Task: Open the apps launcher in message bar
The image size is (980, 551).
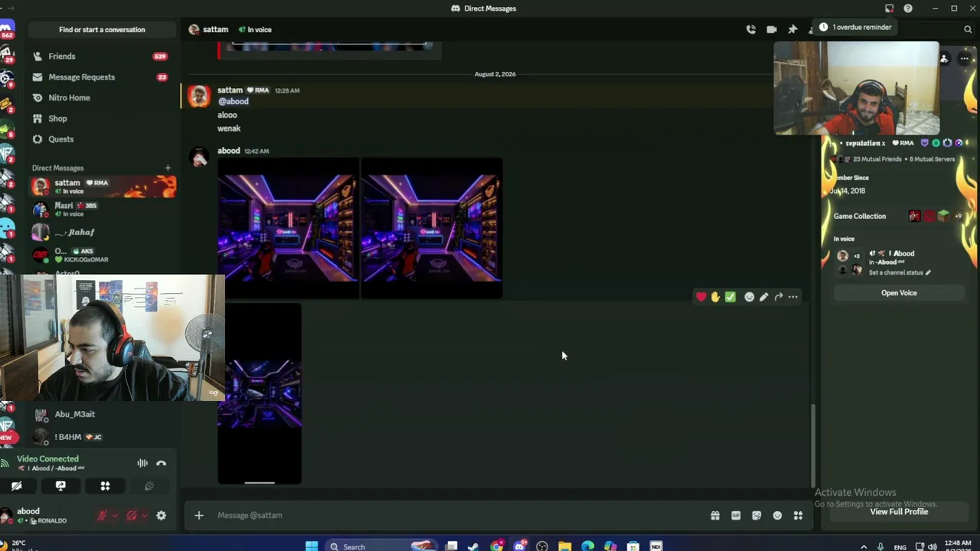Action: pyautogui.click(x=798, y=516)
